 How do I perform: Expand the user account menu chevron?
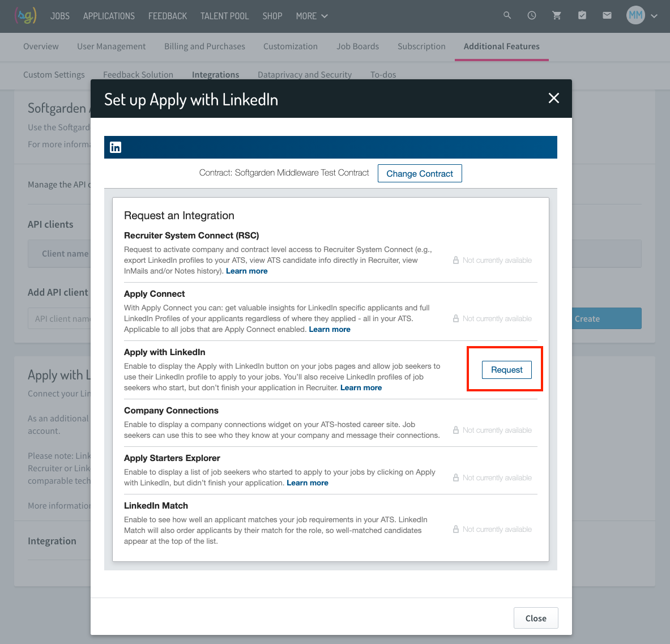654,16
